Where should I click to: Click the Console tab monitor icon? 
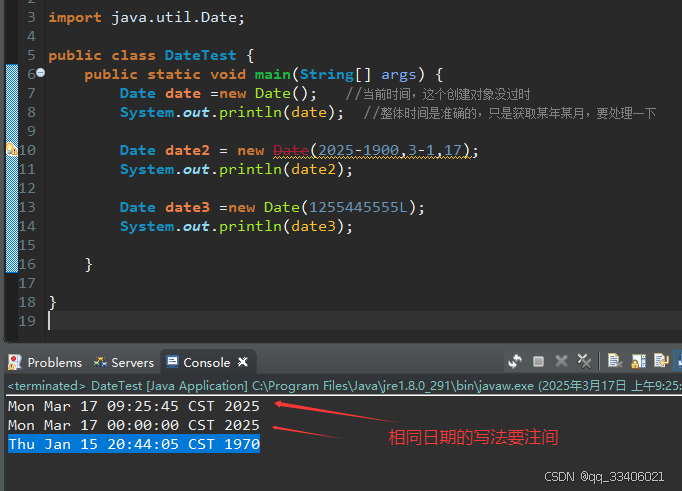[x=173, y=362]
